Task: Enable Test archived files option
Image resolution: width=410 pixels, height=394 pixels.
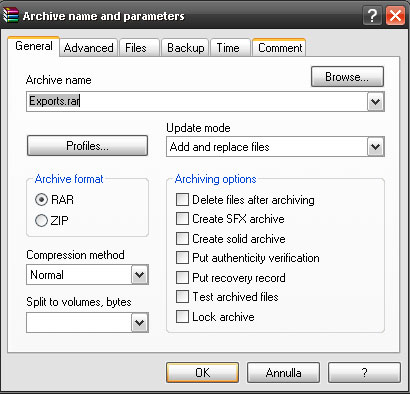Action: 182,297
